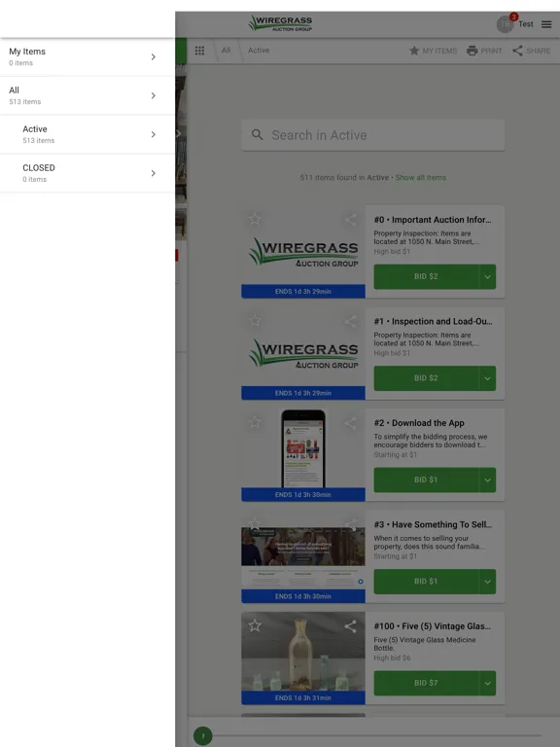Star the #3 Have Something To Sell item

pyautogui.click(x=255, y=523)
